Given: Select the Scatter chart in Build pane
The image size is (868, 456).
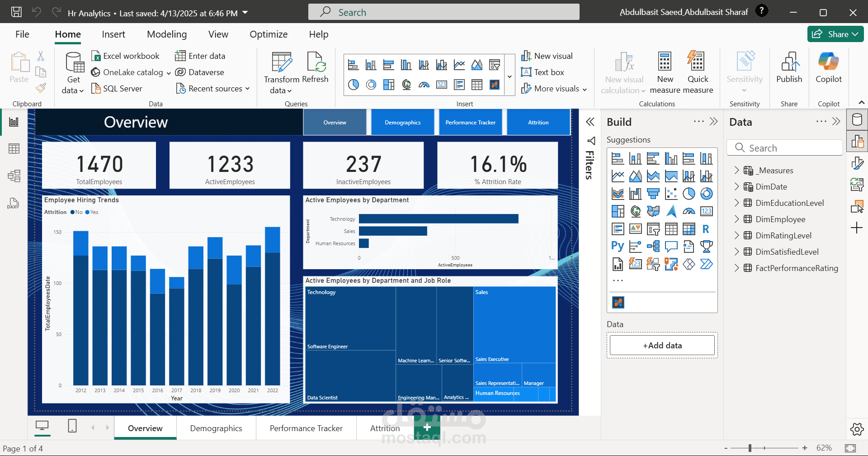Looking at the screenshot, I should 671,194.
